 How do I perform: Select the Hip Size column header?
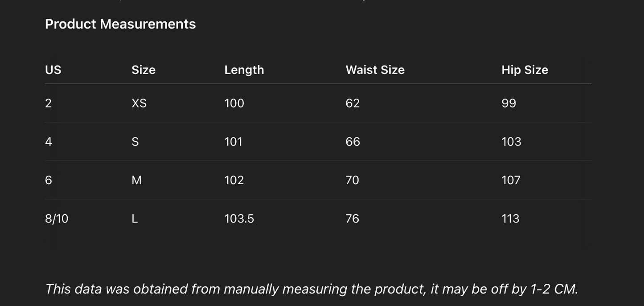(525, 70)
